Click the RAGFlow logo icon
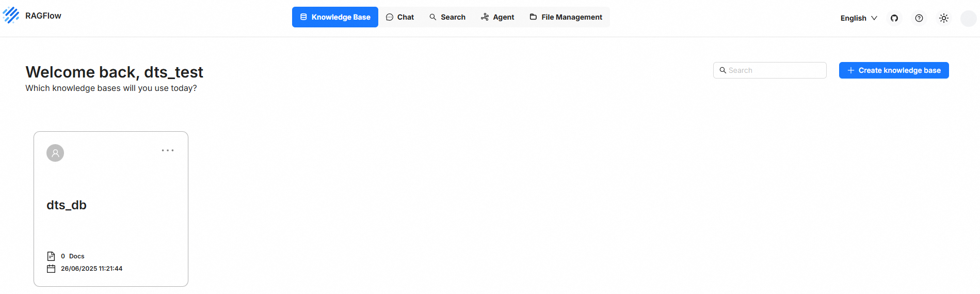This screenshot has width=980, height=294. pos(11,16)
